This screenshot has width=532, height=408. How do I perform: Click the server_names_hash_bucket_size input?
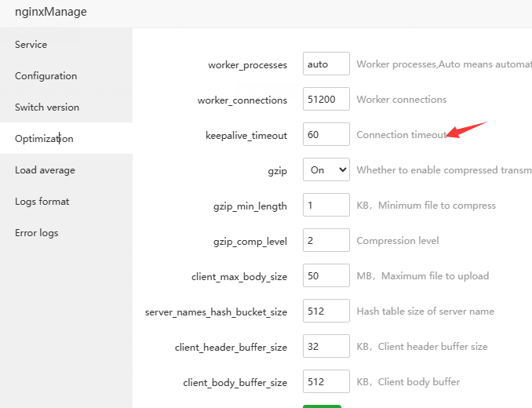click(x=326, y=311)
